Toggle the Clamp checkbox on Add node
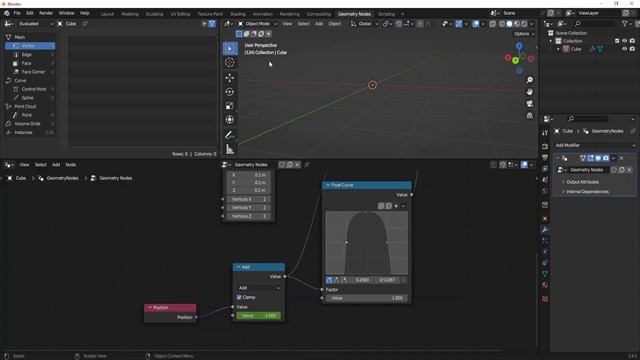This screenshot has height=360, width=640. coord(239,298)
